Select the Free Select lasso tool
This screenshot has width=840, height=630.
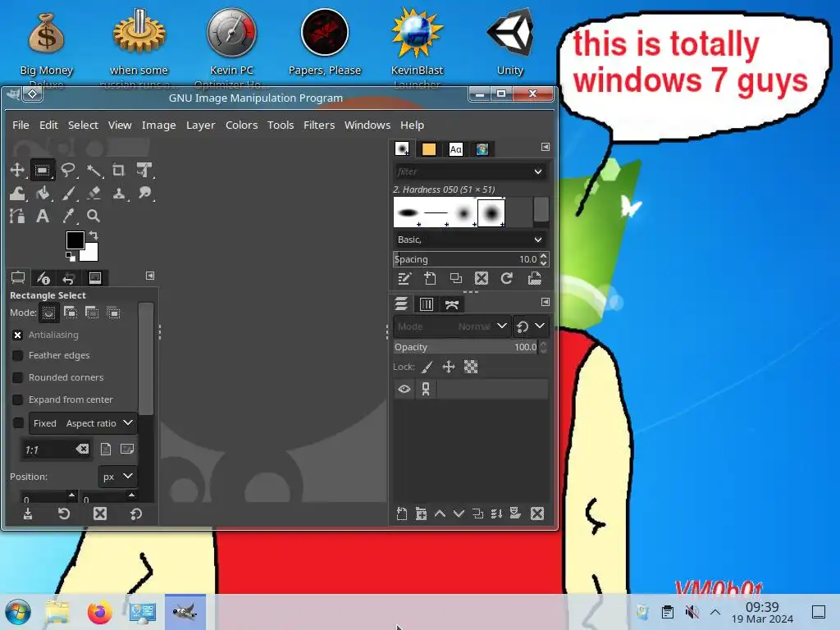click(x=68, y=171)
